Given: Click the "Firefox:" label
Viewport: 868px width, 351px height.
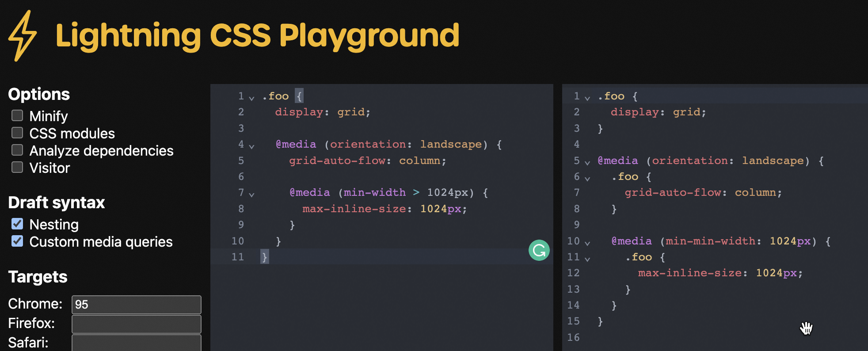Looking at the screenshot, I should pyautogui.click(x=31, y=324).
